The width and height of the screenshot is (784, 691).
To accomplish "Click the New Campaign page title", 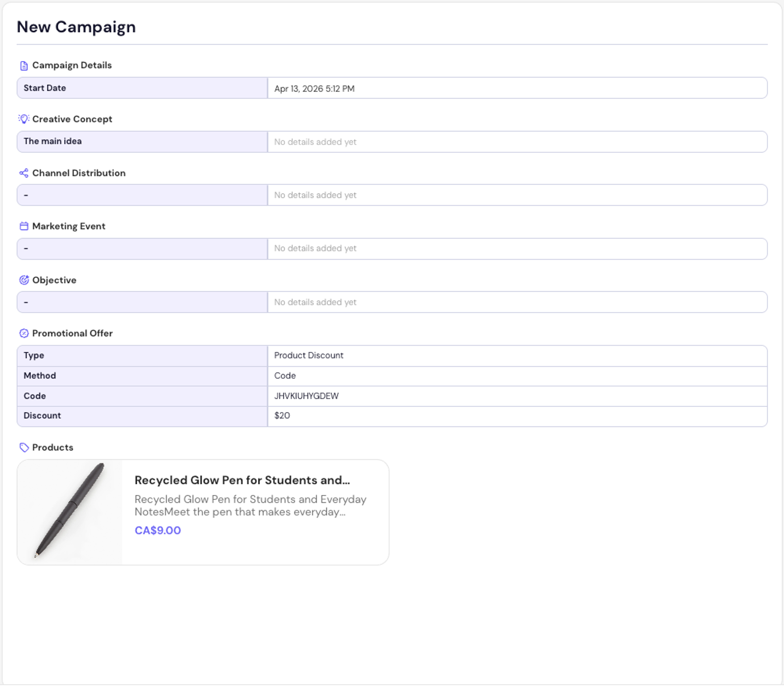I will tap(76, 27).
